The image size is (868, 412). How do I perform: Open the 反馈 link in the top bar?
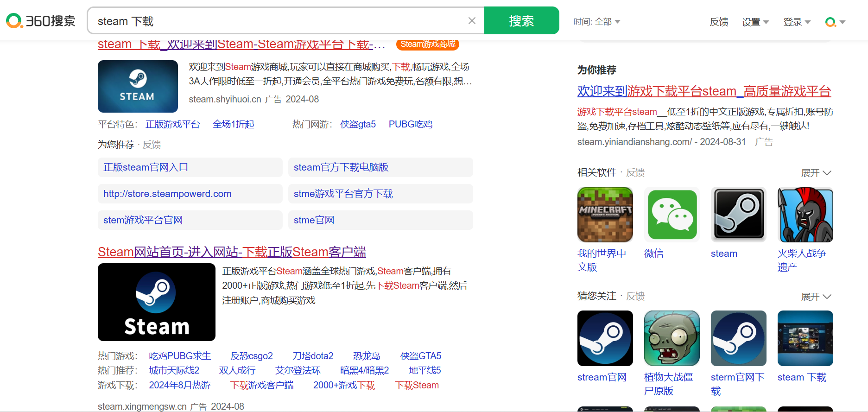click(719, 22)
